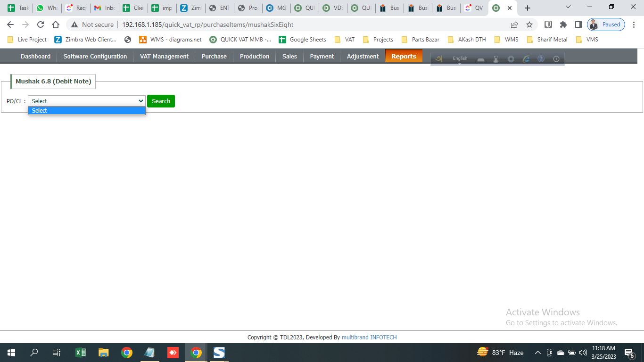The height and width of the screenshot is (362, 644).
Task: Click the mouse icon in app toolbar
Action: pos(496,59)
